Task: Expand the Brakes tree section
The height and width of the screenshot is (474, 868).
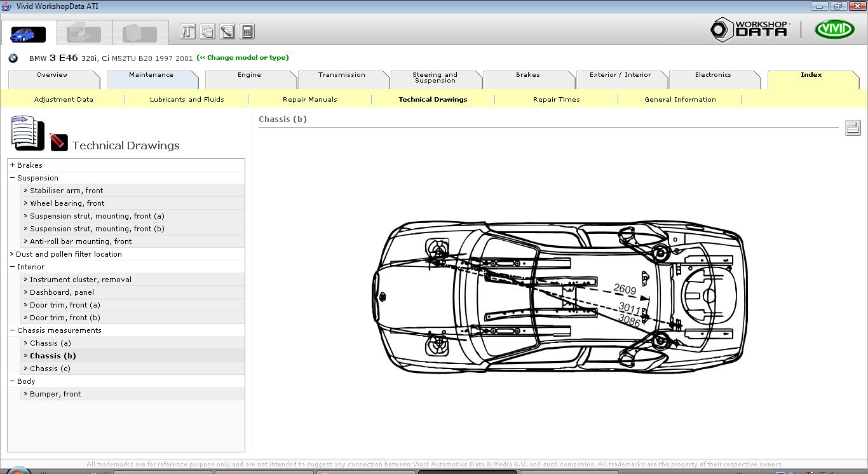Action: (12, 165)
